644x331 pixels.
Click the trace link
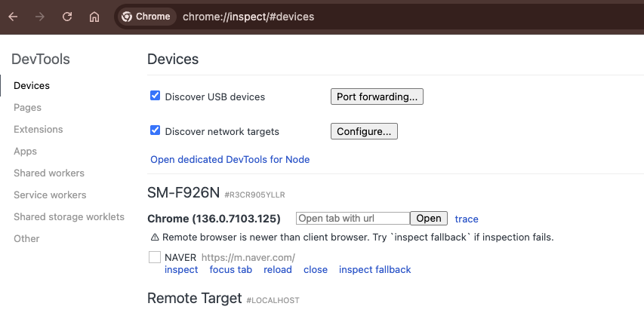pyautogui.click(x=467, y=219)
